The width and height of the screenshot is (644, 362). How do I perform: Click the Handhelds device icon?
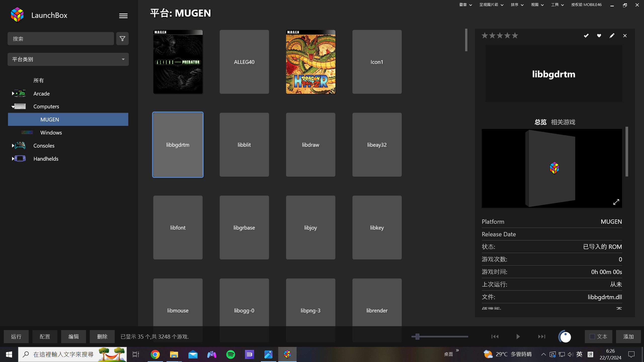(x=20, y=159)
